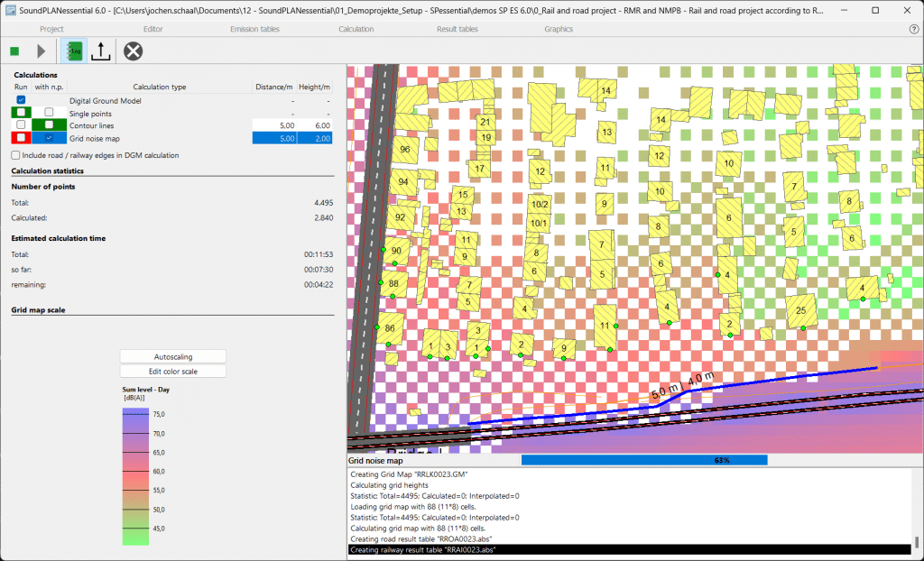Click the green stop square on the toolbar

14,51
